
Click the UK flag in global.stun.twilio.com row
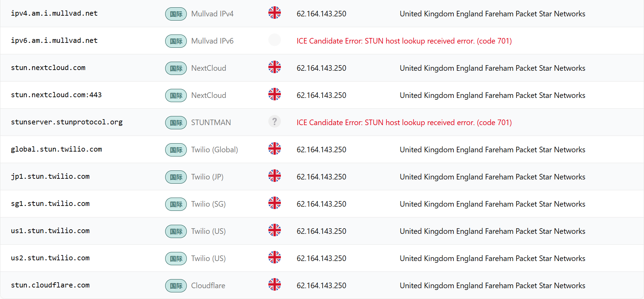275,149
